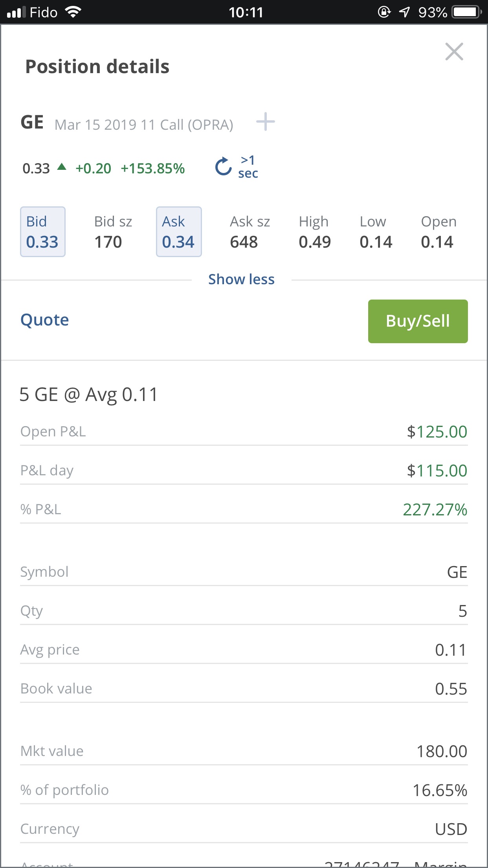Tap the green price-up triangle indicator

(62, 167)
